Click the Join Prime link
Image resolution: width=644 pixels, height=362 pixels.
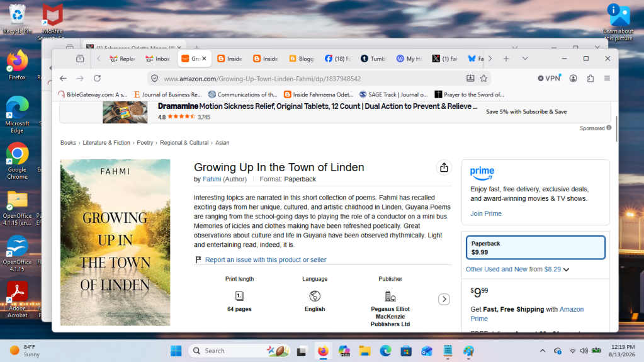click(x=486, y=213)
